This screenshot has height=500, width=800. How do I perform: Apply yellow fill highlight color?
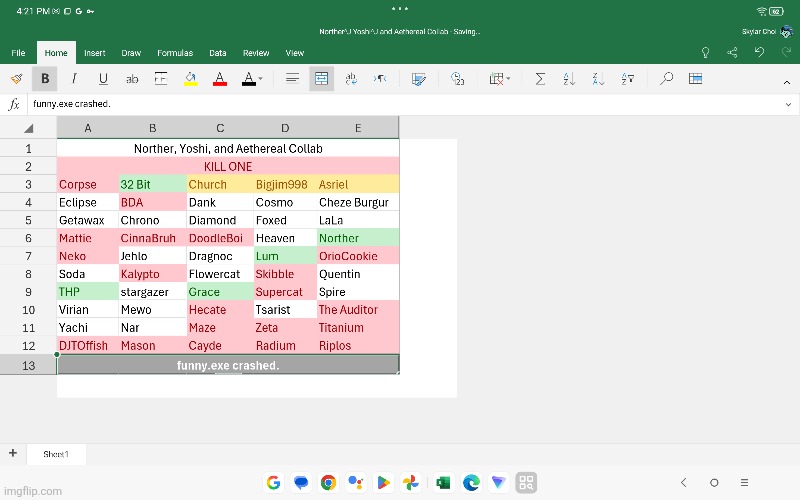(x=190, y=79)
